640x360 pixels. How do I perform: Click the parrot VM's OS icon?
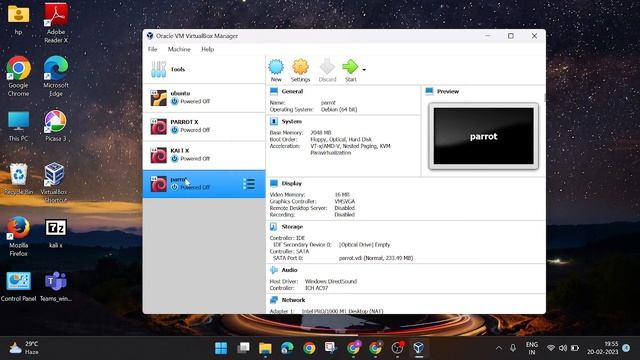158,184
